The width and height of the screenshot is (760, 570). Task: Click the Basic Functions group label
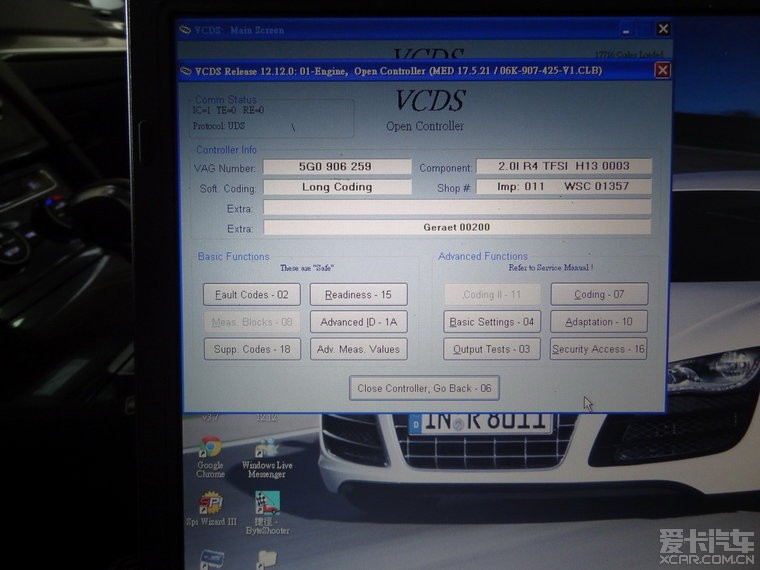coord(233,256)
